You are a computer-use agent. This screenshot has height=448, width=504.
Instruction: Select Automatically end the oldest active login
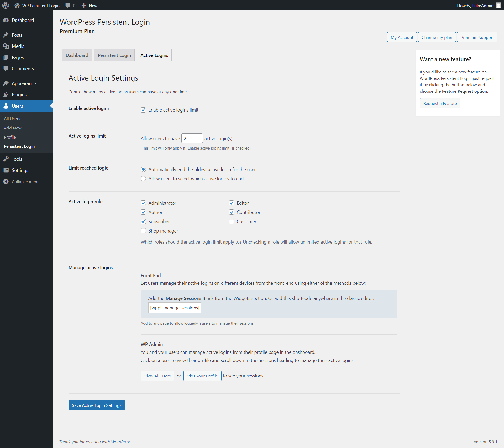[143, 170]
